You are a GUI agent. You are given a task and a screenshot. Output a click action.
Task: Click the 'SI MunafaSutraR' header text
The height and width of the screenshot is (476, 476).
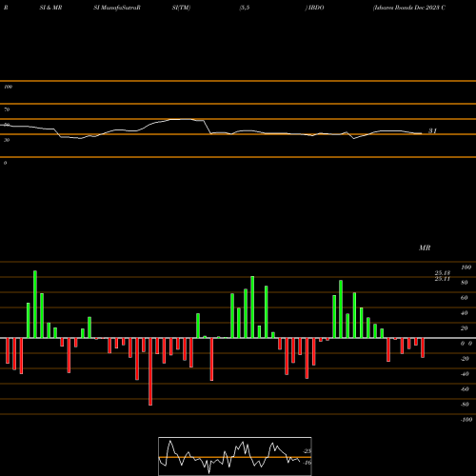click(117, 8)
